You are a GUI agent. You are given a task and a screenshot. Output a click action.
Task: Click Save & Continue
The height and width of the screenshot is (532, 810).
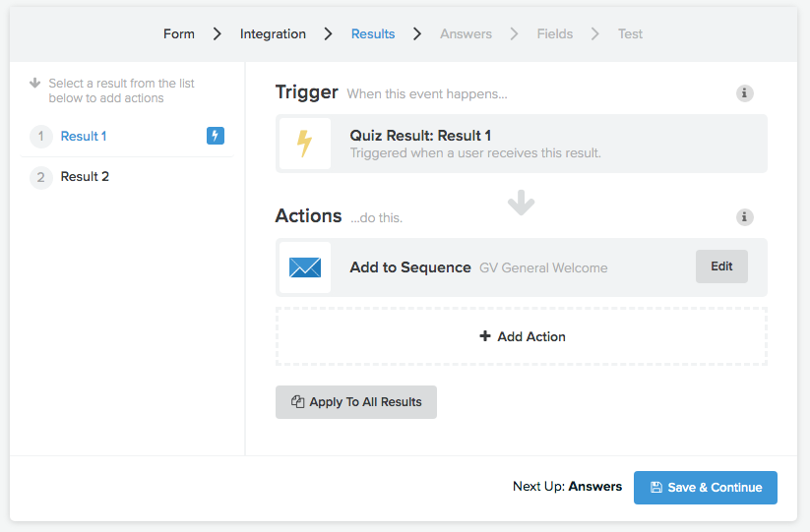click(x=705, y=488)
